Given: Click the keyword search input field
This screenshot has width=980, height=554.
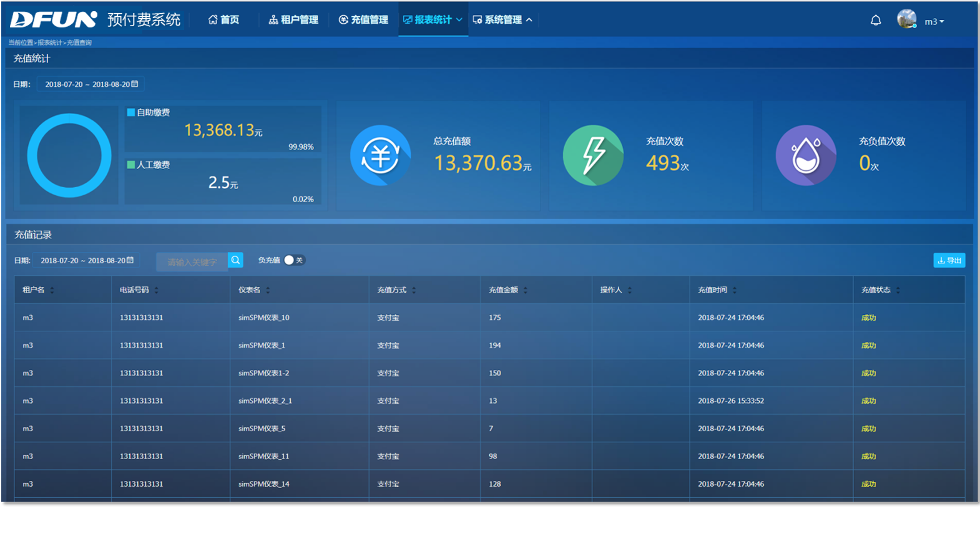Looking at the screenshot, I should tap(192, 261).
